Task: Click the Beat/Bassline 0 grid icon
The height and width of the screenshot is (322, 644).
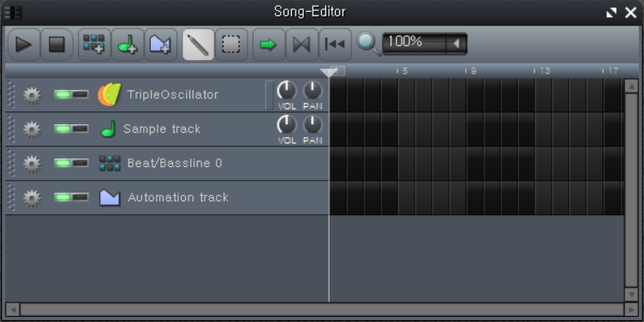Action: tap(110, 163)
